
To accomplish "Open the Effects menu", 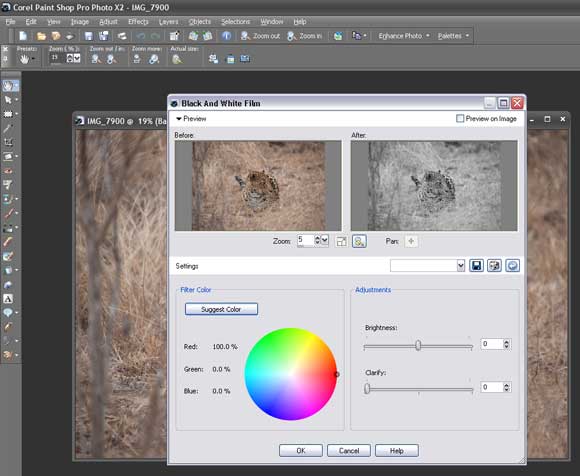I will [138, 22].
